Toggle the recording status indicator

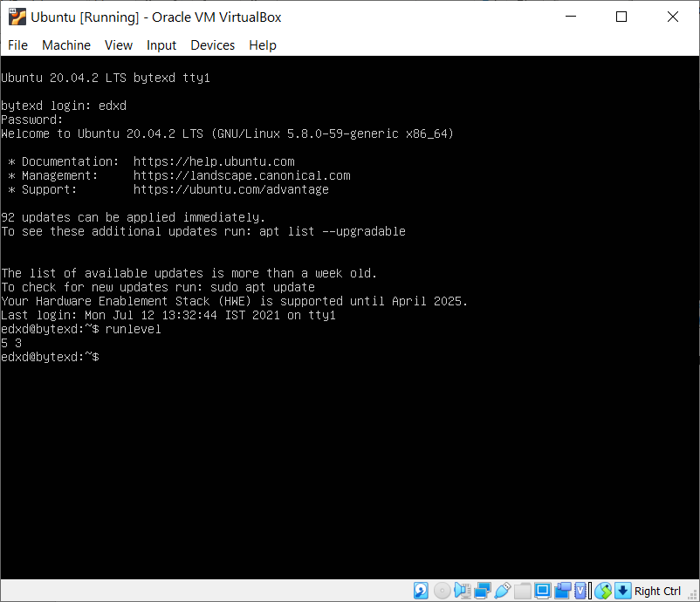(564, 591)
